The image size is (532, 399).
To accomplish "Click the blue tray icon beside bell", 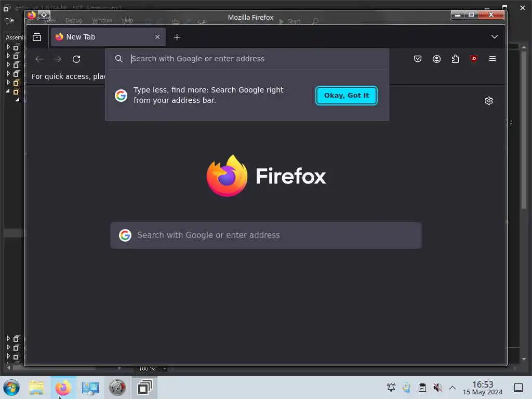I will click(406, 388).
